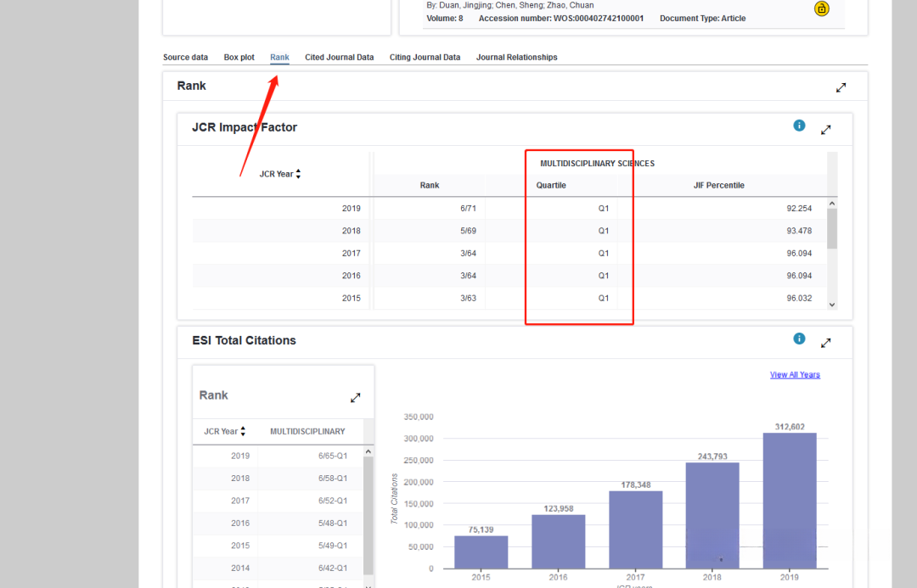Click the MULTIDISCIPLINARY column header in ESI table

tap(307, 431)
